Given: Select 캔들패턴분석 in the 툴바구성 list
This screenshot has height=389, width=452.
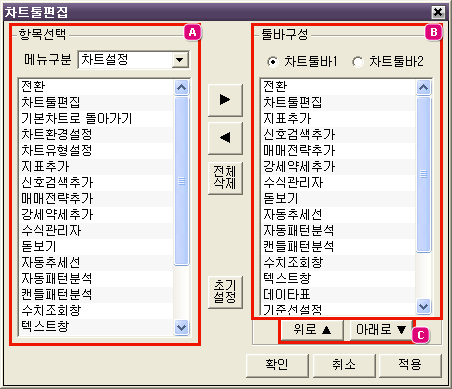Looking at the screenshot, I should point(338,246).
